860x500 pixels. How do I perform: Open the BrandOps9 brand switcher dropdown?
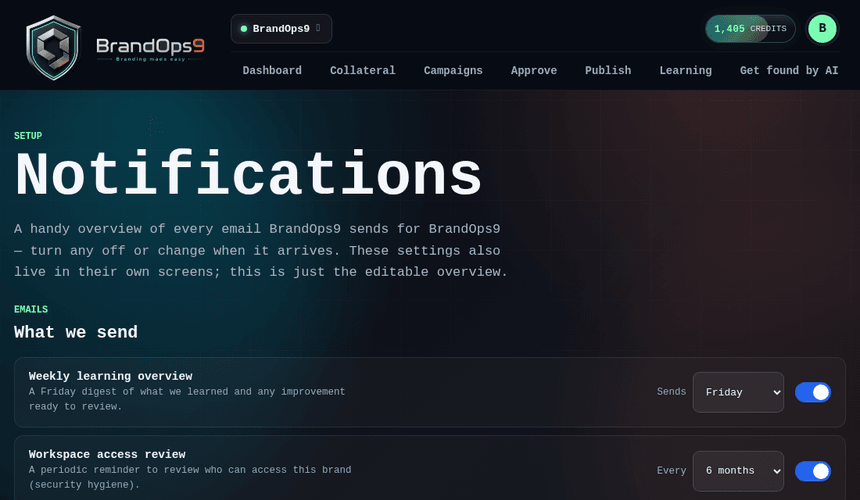(x=281, y=29)
